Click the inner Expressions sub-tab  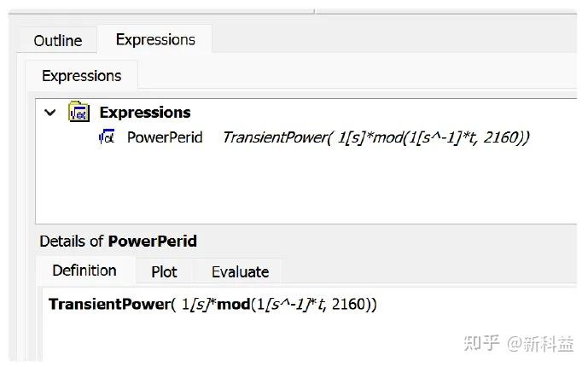(81, 76)
